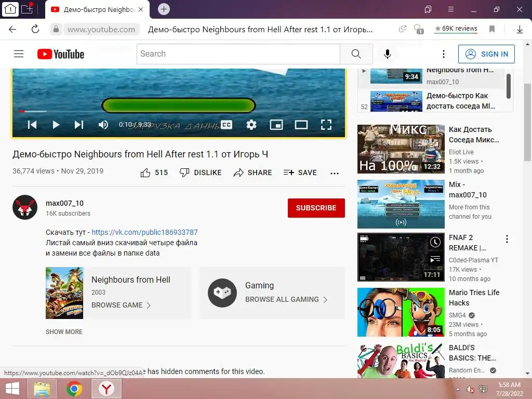Dislike the video

tap(201, 172)
